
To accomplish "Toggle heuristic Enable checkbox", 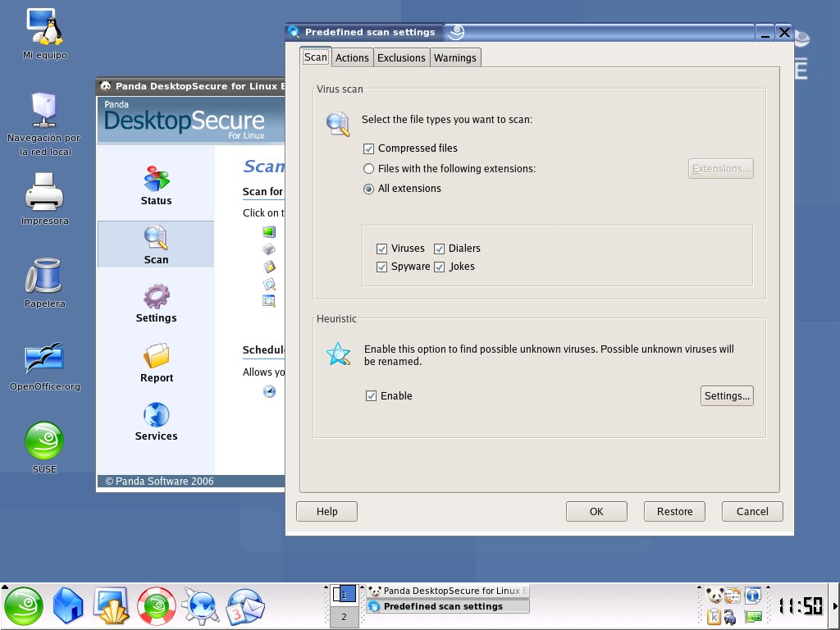I will coord(371,396).
